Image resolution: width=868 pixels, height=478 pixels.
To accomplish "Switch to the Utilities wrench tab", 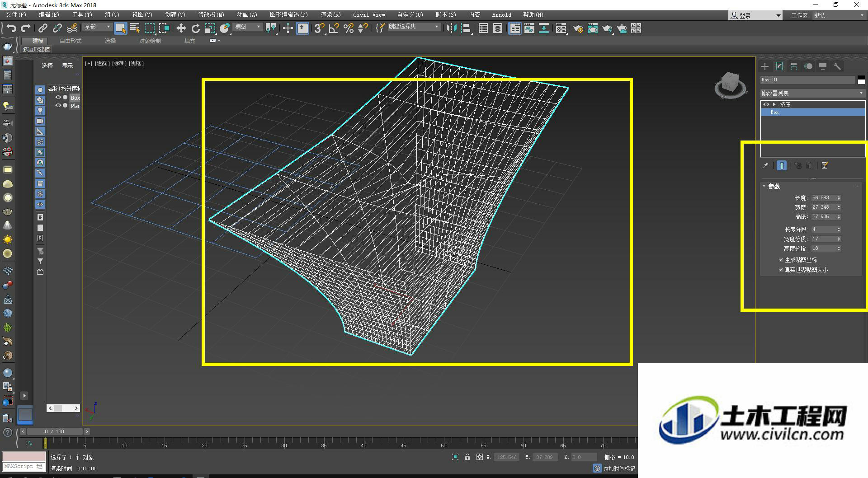I will (837, 66).
